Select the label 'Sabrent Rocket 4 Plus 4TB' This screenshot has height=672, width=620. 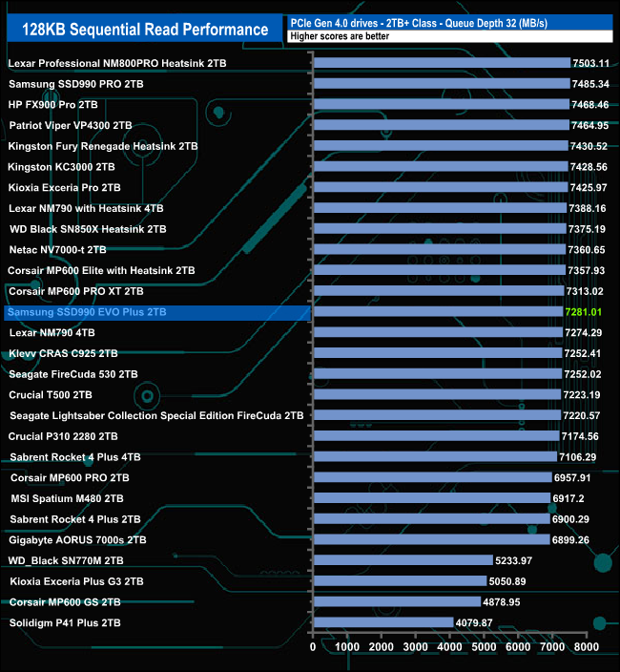75,457
